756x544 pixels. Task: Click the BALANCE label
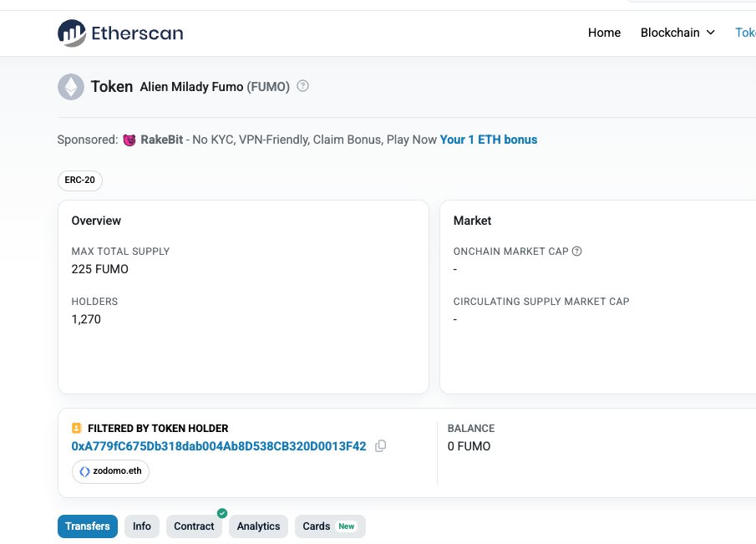tap(471, 428)
